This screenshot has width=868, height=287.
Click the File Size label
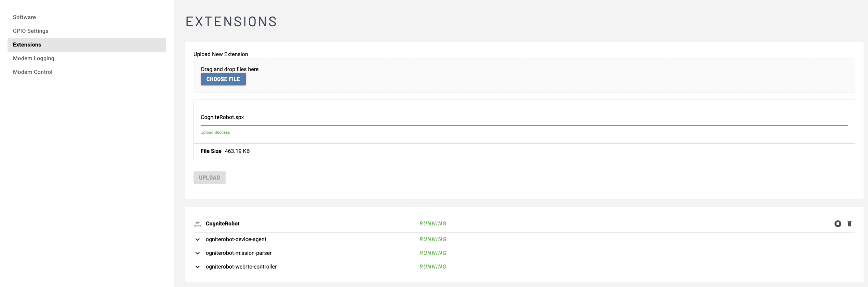[211, 151]
